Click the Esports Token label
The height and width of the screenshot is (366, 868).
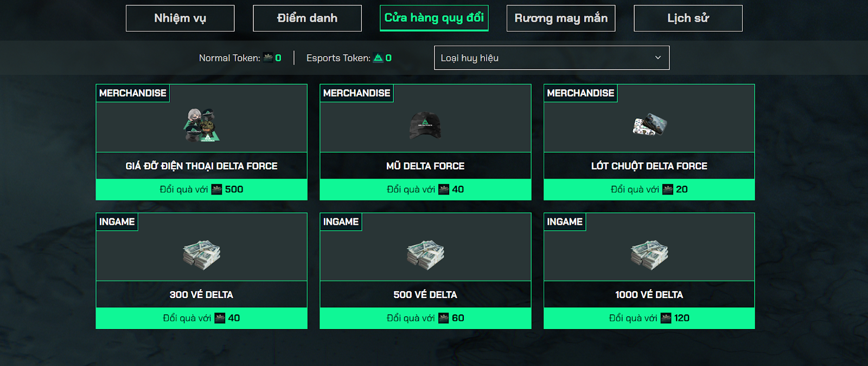coord(339,58)
